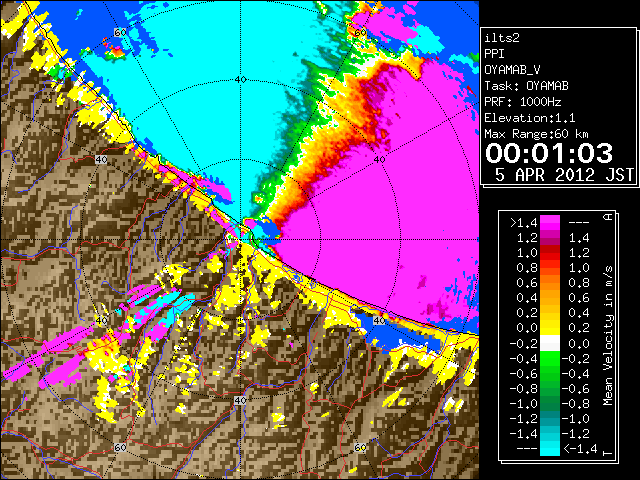The height and width of the screenshot is (480, 640).
Task: Click the '<-1.4' legend label
Action: click(580, 449)
